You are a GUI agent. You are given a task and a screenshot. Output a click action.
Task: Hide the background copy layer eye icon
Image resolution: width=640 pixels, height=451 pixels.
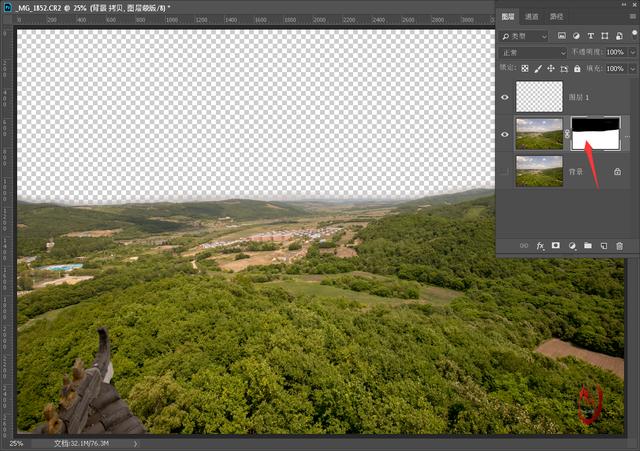pos(505,134)
